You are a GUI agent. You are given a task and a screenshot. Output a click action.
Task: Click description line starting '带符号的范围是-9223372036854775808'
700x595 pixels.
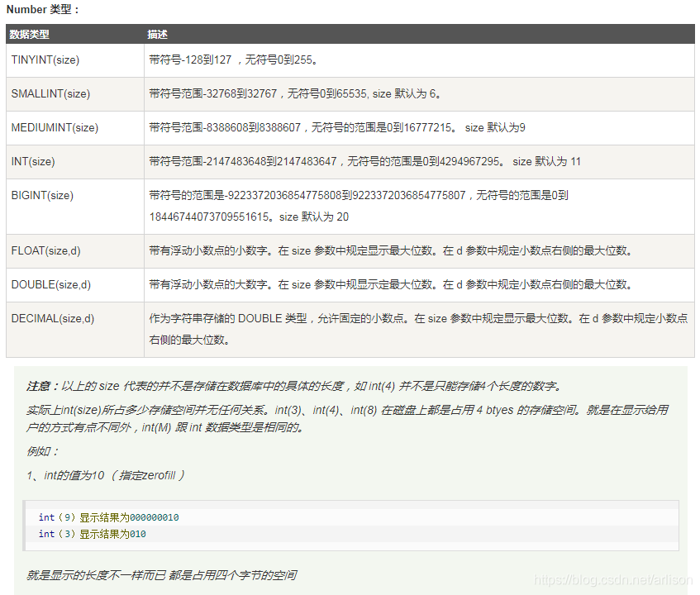pos(359,196)
